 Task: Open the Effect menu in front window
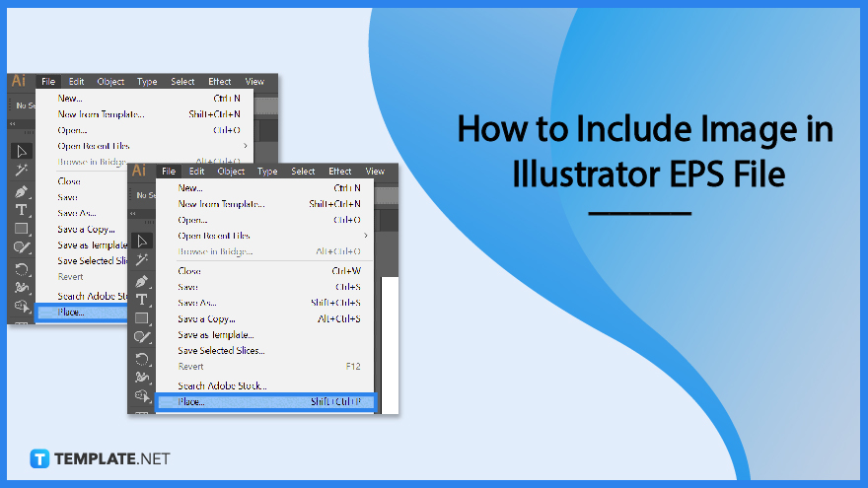pyautogui.click(x=340, y=172)
